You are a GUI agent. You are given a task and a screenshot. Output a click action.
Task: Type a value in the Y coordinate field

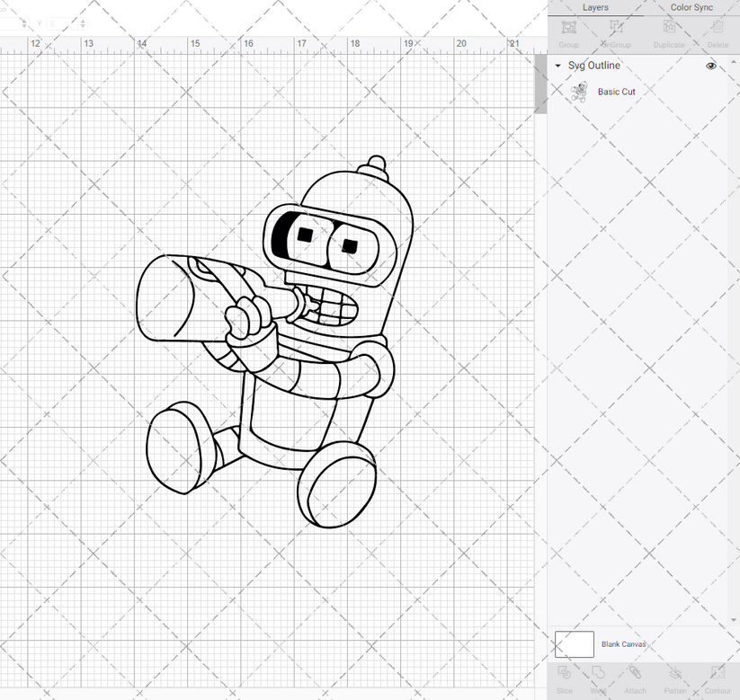(x=59, y=23)
